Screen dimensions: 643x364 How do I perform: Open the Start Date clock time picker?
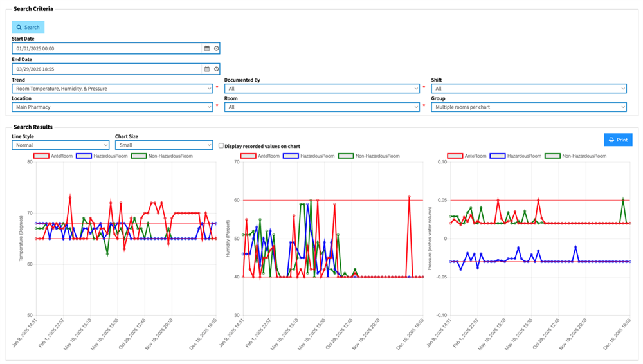click(x=217, y=48)
